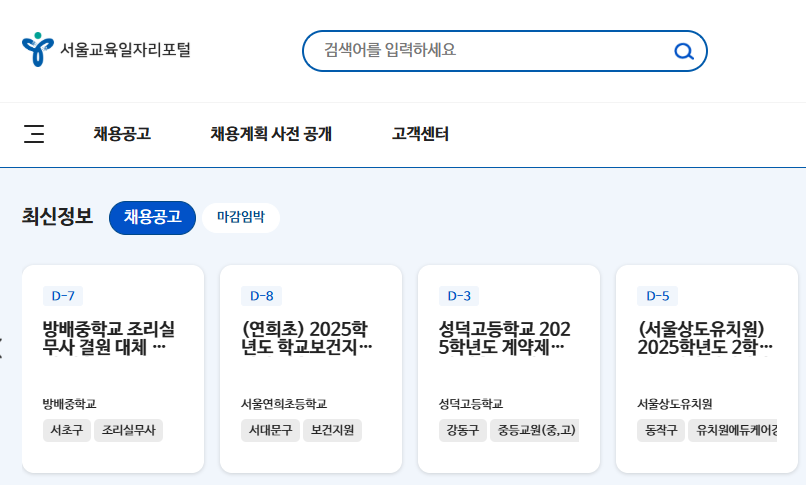Click the 유치원에듀케어 tag
This screenshot has width=806, height=485.
[x=733, y=431]
